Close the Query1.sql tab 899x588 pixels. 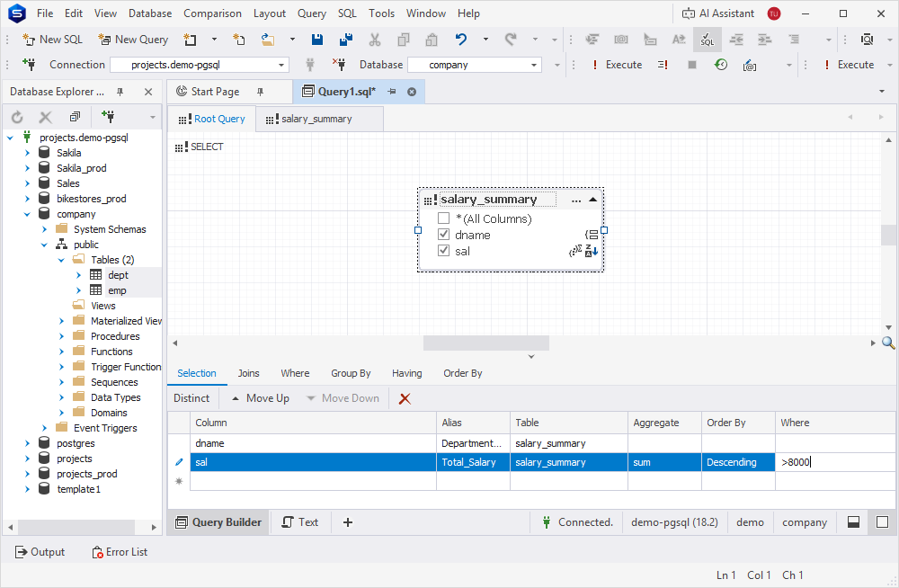(412, 92)
